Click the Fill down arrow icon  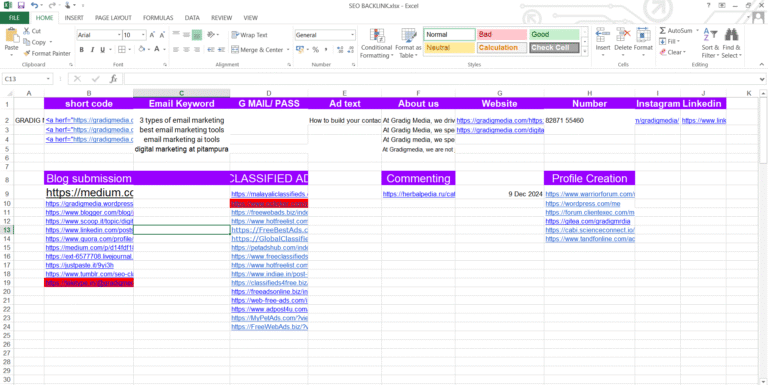663,42
